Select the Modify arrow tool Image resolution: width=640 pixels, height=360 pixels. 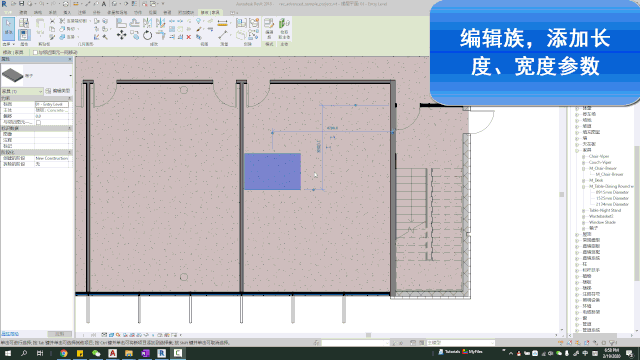(x=8, y=28)
